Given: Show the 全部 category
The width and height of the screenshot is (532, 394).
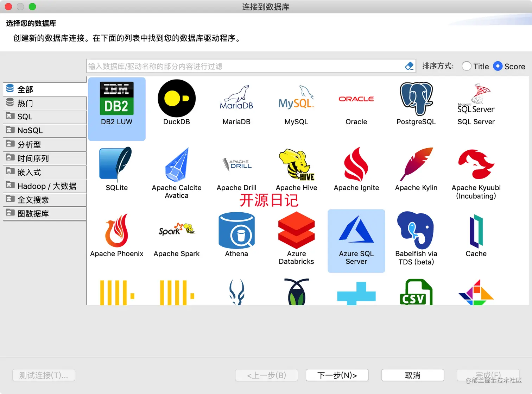Looking at the screenshot, I should click(45, 89).
